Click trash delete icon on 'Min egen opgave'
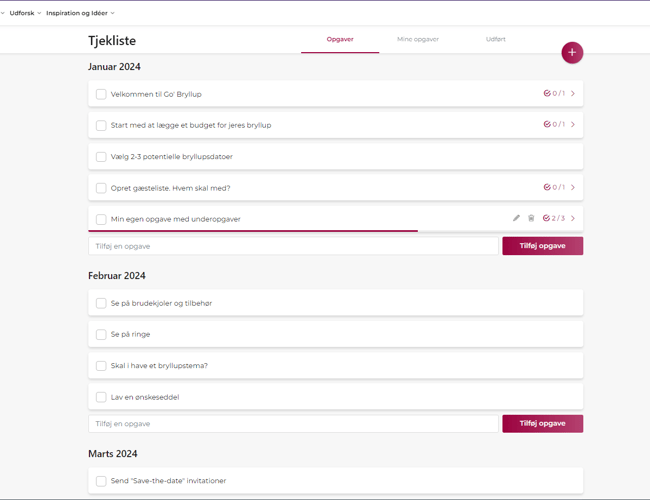The width and height of the screenshot is (650, 500). [x=531, y=218]
